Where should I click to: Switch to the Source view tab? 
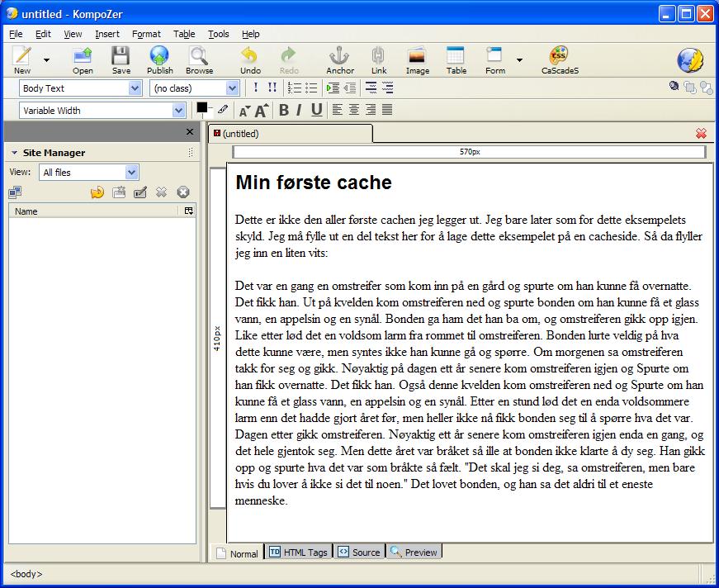tap(359, 552)
